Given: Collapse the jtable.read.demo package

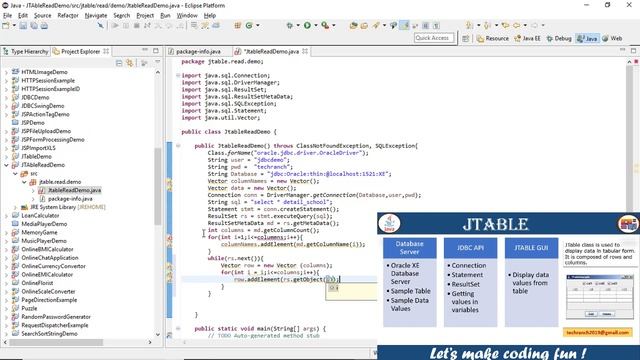Looking at the screenshot, I should [x=24, y=182].
